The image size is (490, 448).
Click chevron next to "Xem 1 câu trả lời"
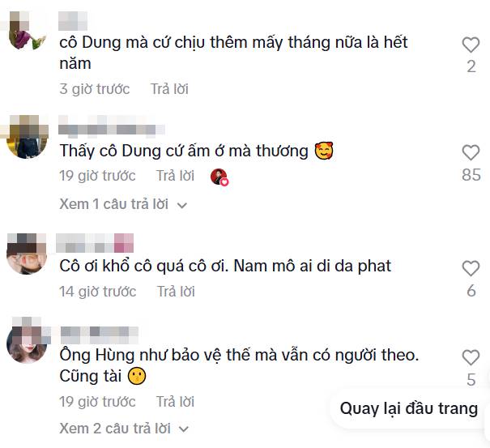tap(182, 205)
